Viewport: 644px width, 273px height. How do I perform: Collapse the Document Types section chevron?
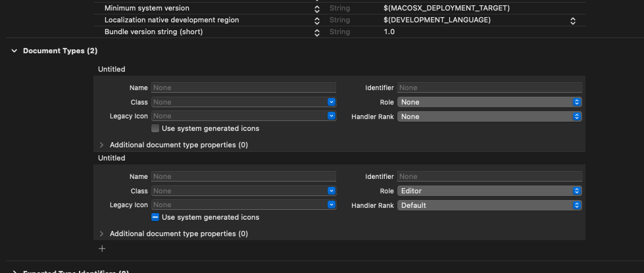click(x=14, y=51)
